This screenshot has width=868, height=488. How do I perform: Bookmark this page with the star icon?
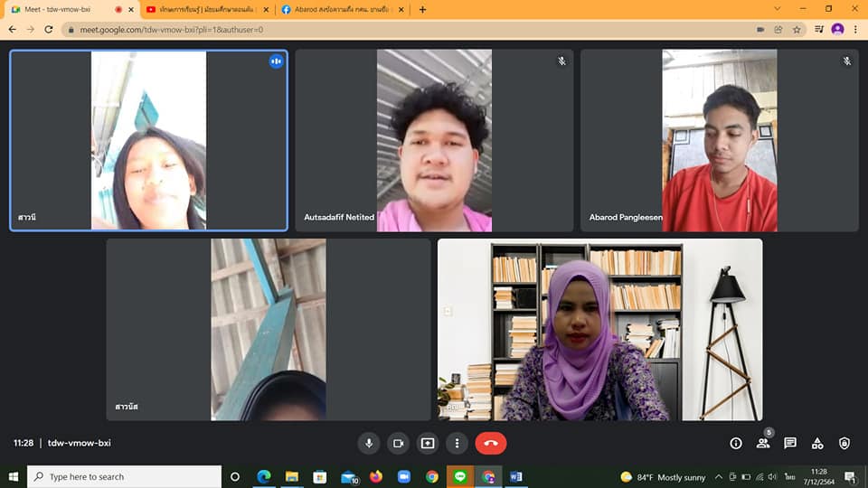click(797, 29)
